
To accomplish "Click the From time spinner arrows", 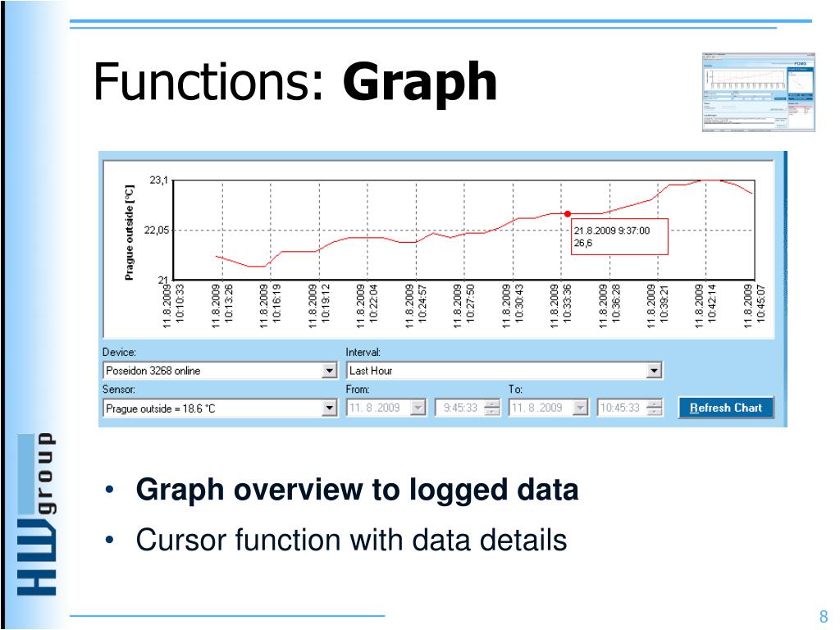I will coord(492,409).
